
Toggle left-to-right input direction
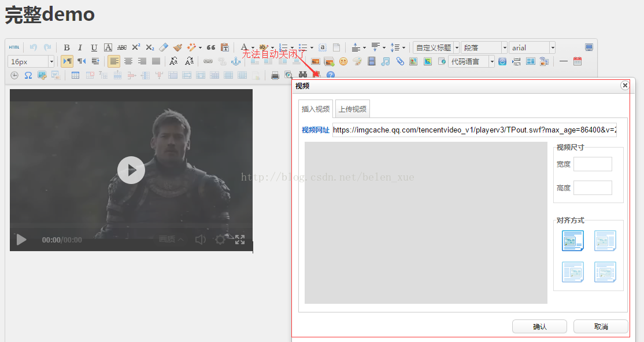[67, 61]
